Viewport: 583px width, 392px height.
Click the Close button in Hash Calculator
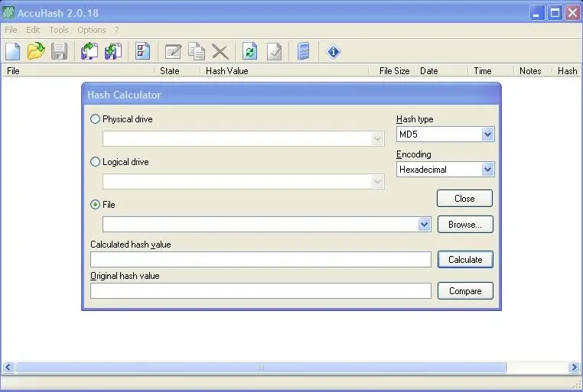tap(464, 198)
